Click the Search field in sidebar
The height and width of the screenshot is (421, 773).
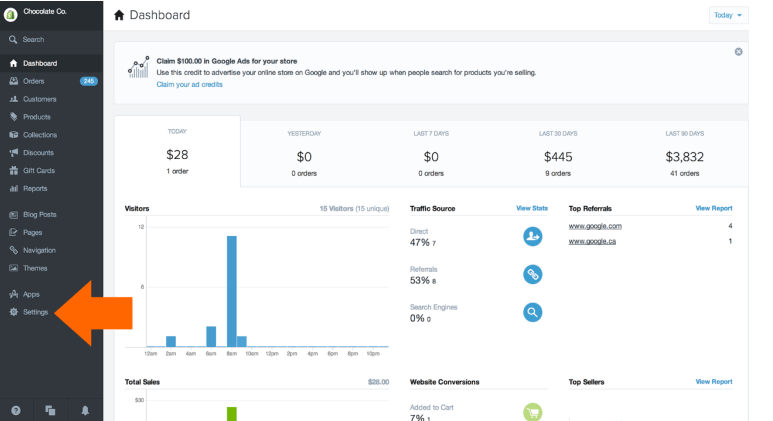(51, 39)
